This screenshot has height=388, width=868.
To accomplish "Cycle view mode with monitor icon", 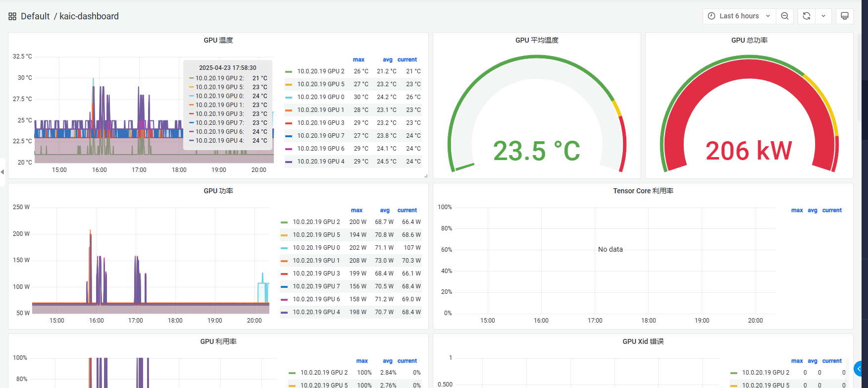I will click(x=845, y=16).
